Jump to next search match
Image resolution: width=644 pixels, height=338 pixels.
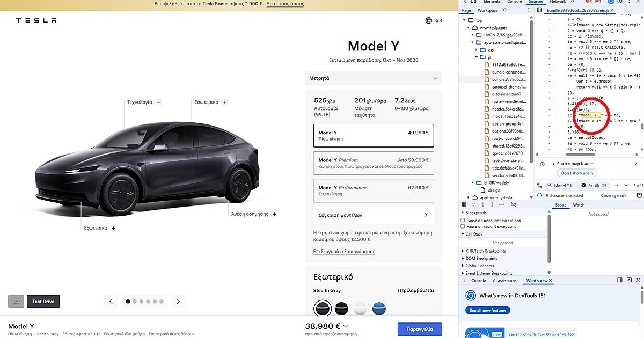626,186
